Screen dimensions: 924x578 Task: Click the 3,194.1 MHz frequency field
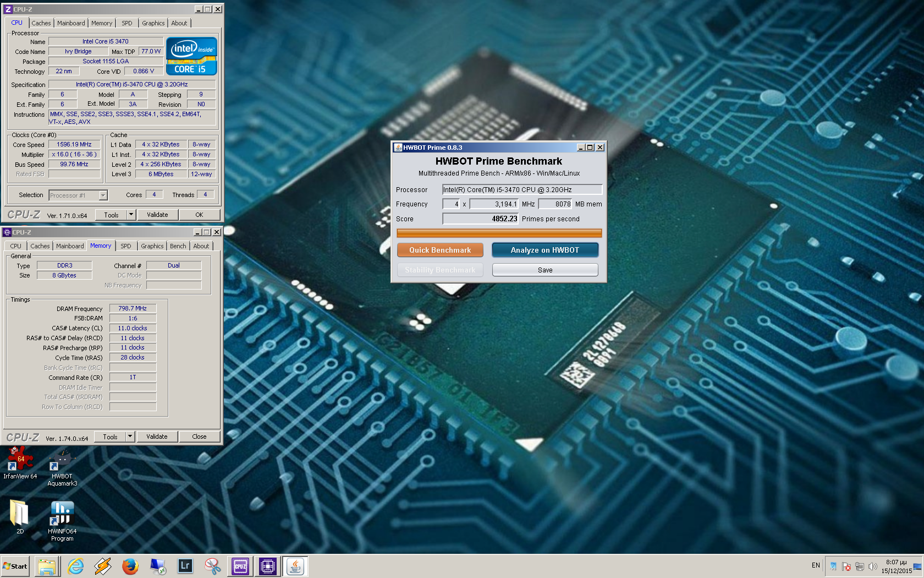click(494, 204)
